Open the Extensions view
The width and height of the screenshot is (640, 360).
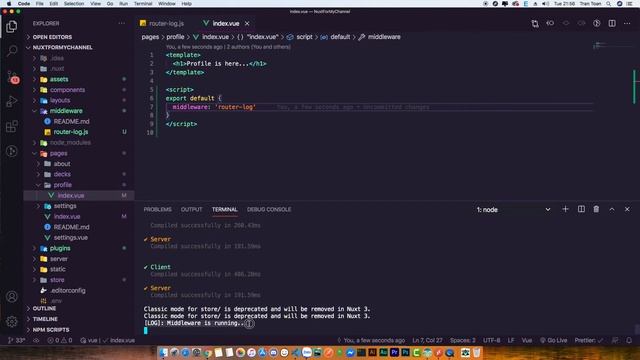[x=11, y=126]
